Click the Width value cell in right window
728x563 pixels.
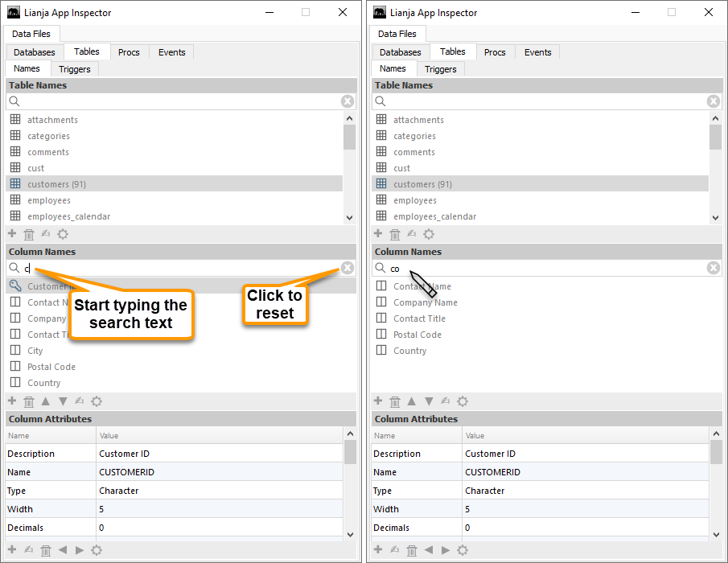click(x=583, y=509)
